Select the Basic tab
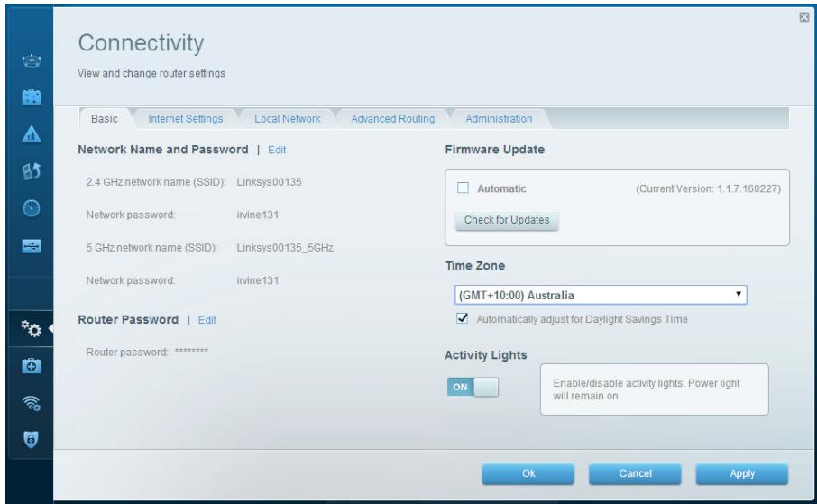The width and height of the screenshot is (817, 504). [105, 118]
